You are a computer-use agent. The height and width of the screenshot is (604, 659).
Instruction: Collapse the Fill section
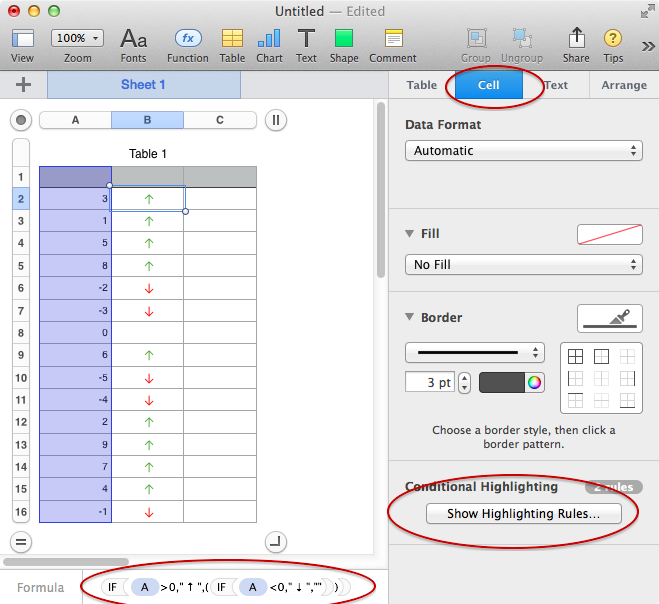pyautogui.click(x=409, y=233)
